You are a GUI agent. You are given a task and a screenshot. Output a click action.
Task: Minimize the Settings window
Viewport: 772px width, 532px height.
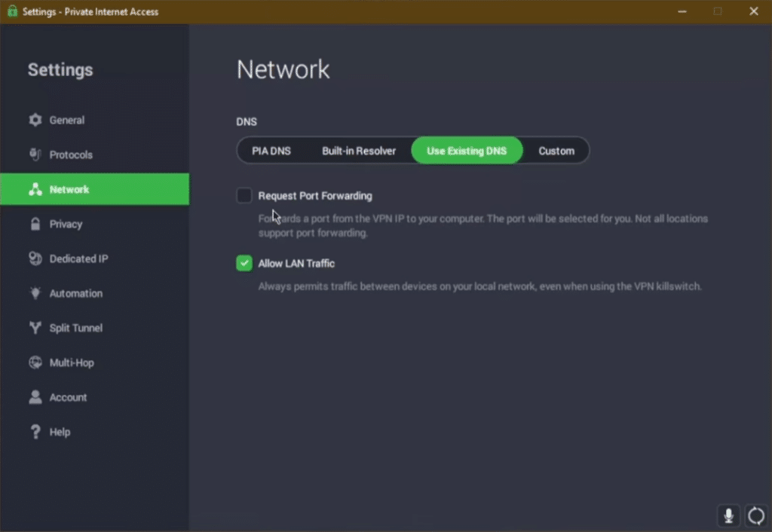pyautogui.click(x=682, y=11)
